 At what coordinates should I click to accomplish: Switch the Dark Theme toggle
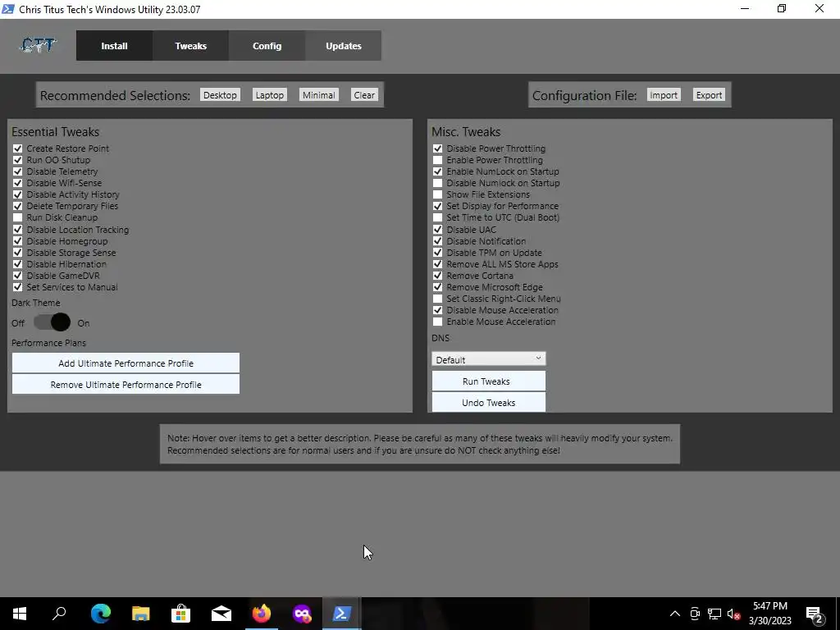pos(52,322)
